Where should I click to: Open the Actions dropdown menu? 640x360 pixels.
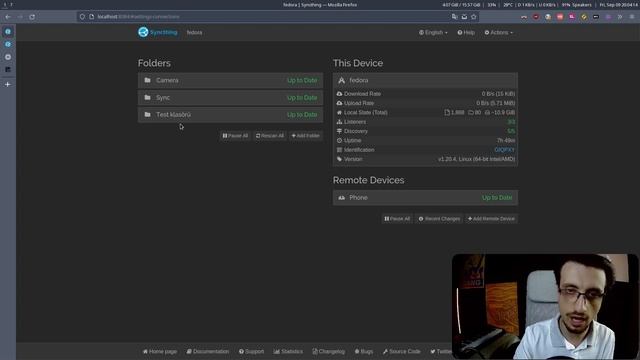coord(498,32)
